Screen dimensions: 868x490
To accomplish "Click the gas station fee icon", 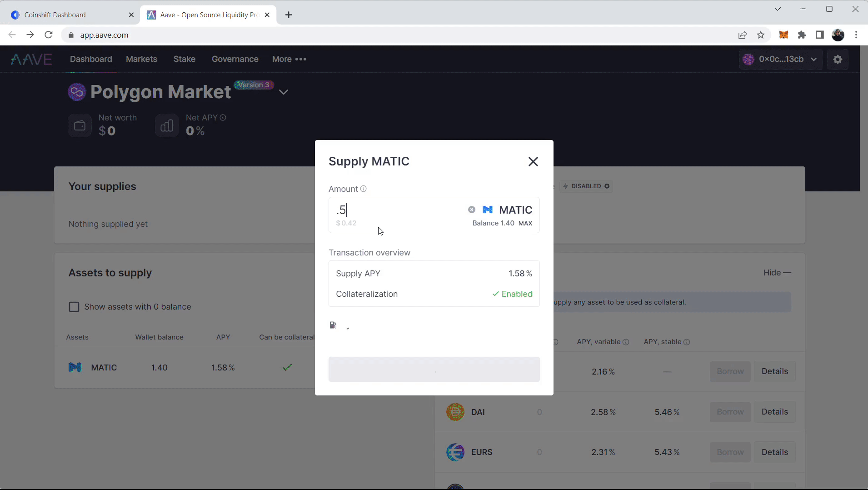I will (333, 325).
